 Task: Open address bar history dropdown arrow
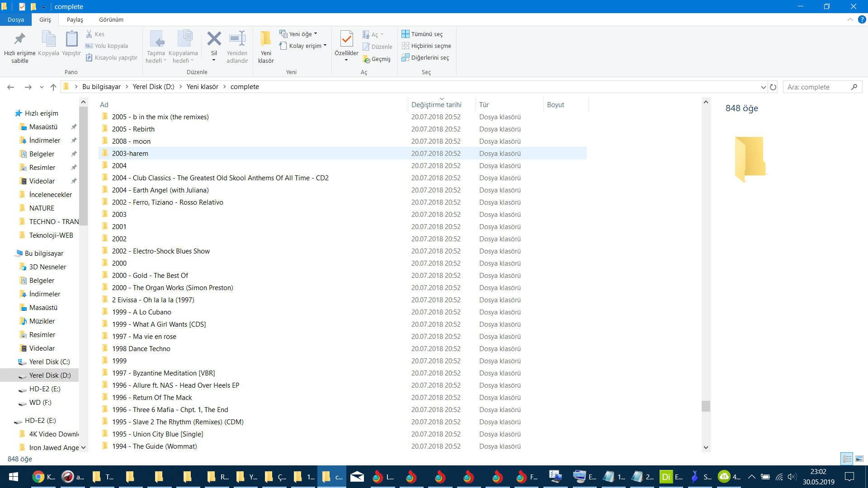point(763,87)
